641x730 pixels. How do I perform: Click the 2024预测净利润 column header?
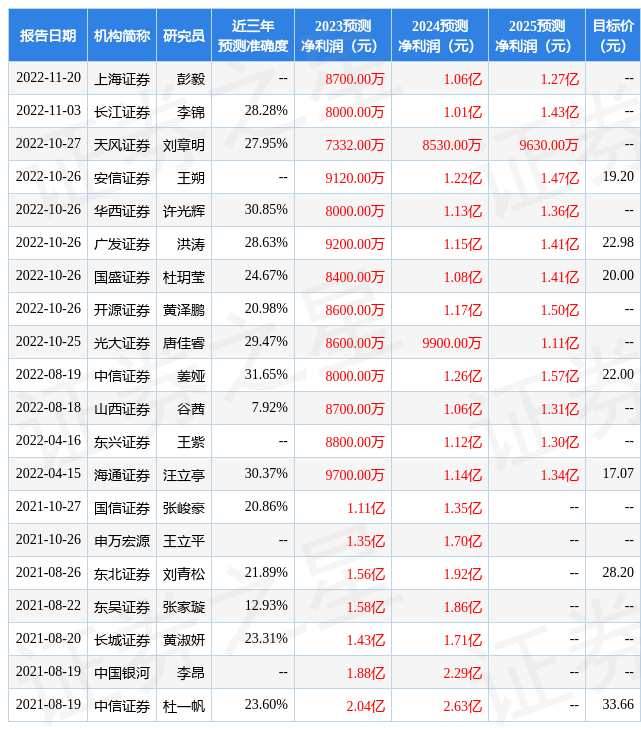440,36
